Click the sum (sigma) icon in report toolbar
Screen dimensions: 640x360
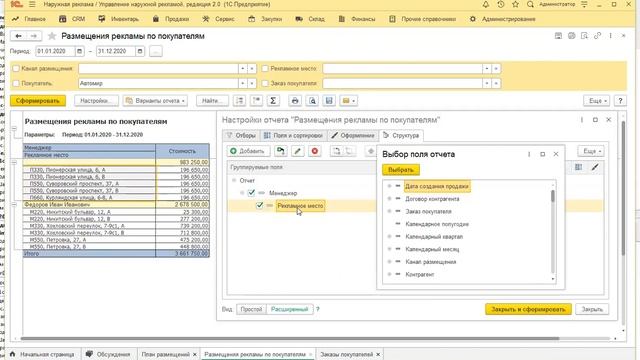point(273,100)
